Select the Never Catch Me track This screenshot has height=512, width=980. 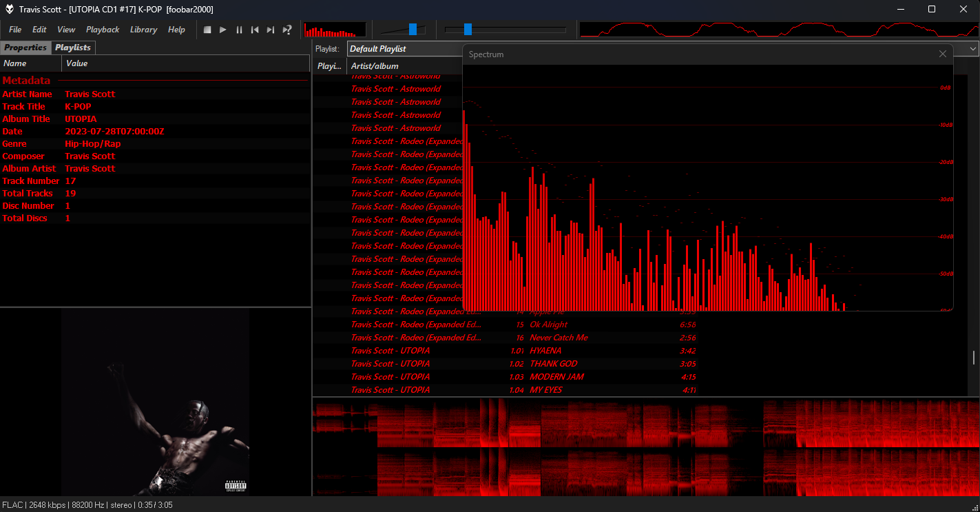(x=559, y=338)
